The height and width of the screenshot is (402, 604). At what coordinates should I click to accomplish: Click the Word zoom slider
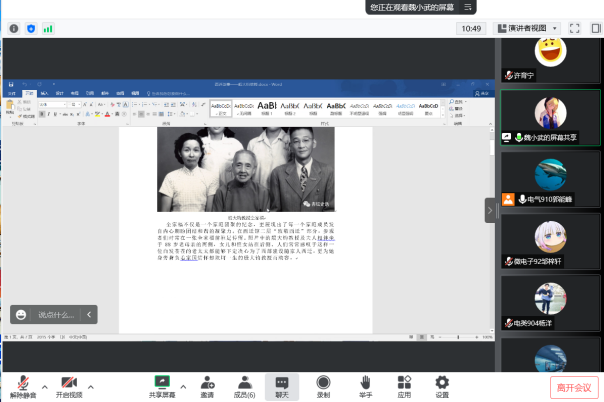click(x=458, y=337)
